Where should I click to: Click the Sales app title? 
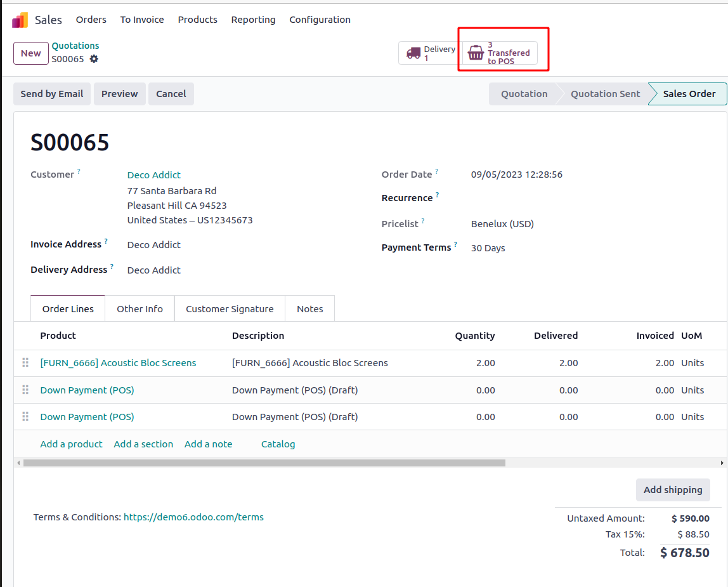(48, 20)
